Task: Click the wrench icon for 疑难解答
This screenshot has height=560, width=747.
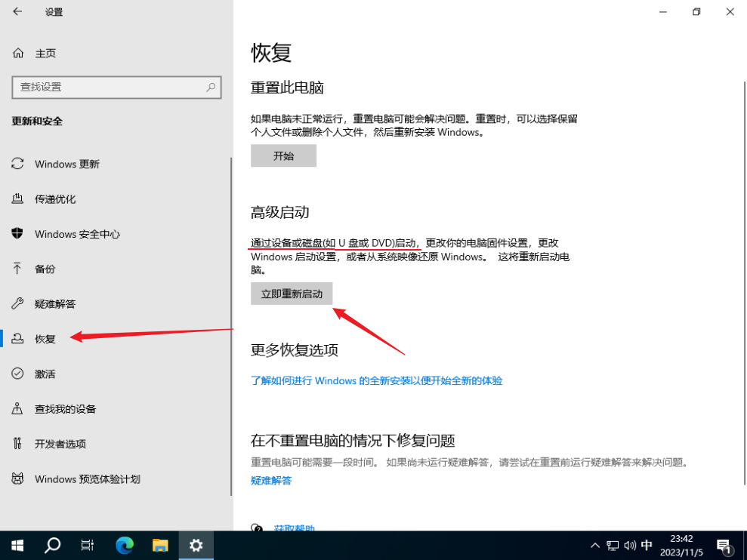Action: tap(17, 303)
